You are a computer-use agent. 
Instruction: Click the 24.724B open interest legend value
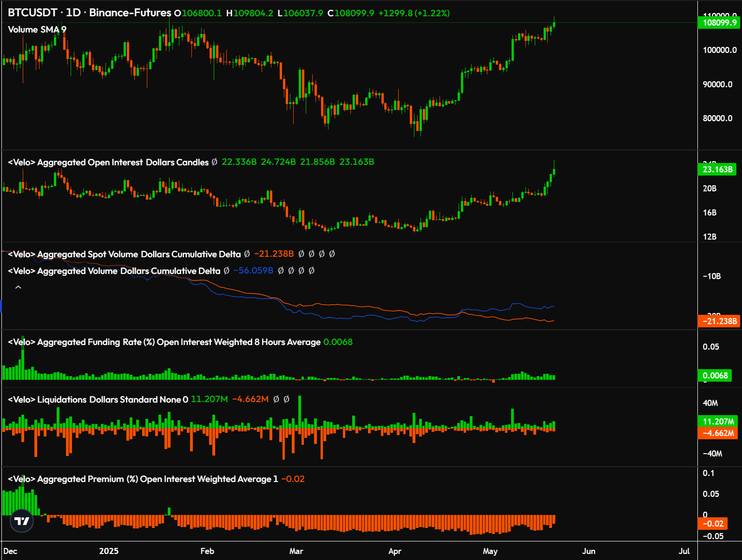click(278, 162)
